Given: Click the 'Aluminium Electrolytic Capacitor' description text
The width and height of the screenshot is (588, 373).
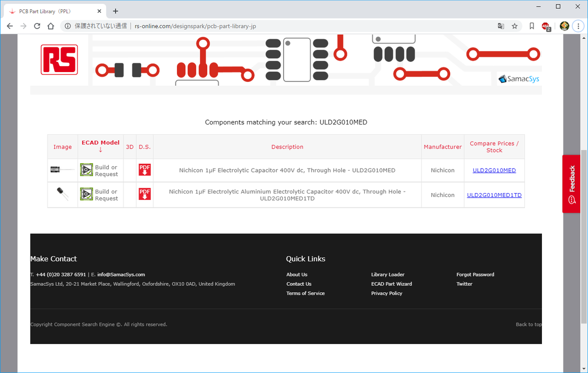Looking at the screenshot, I should (x=287, y=195).
